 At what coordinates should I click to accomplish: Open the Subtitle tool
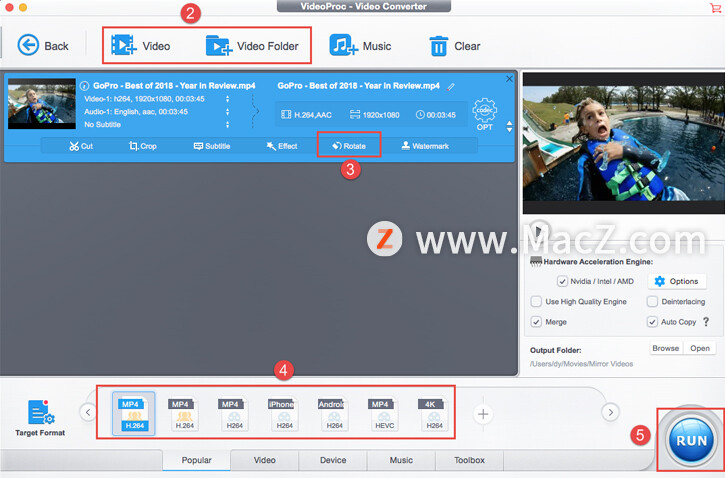pyautogui.click(x=212, y=146)
